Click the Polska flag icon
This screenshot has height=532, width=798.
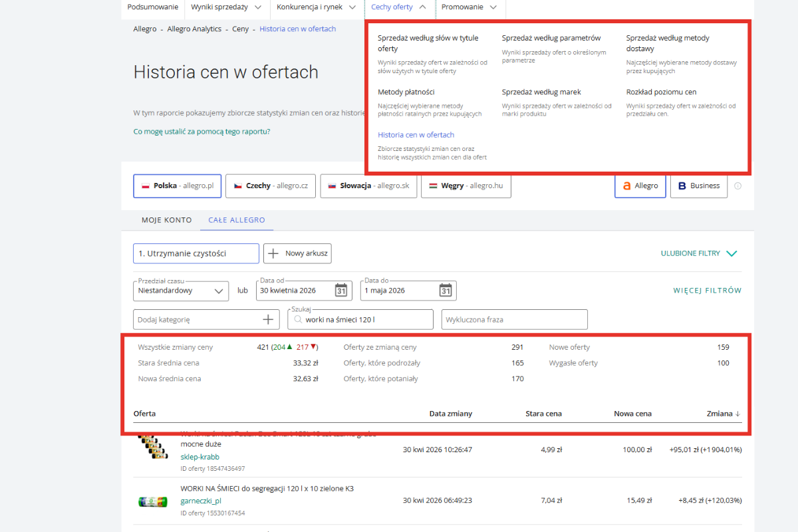click(145, 186)
